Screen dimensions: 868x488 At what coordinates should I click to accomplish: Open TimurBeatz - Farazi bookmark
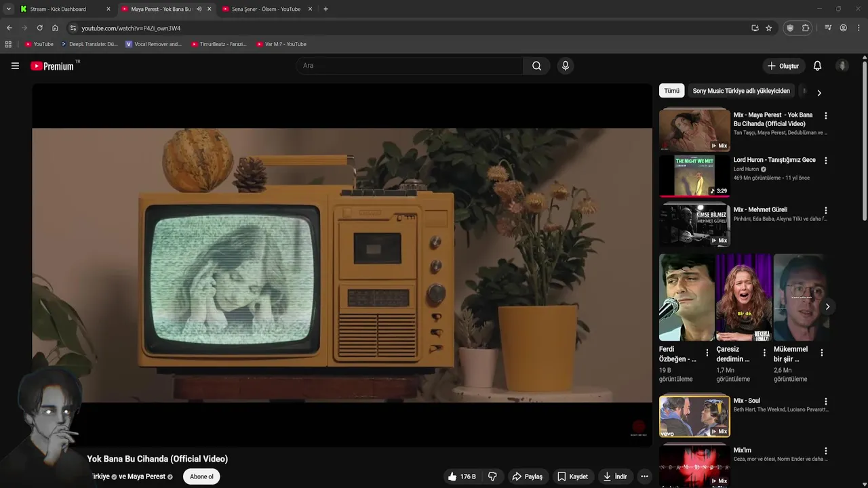(218, 44)
